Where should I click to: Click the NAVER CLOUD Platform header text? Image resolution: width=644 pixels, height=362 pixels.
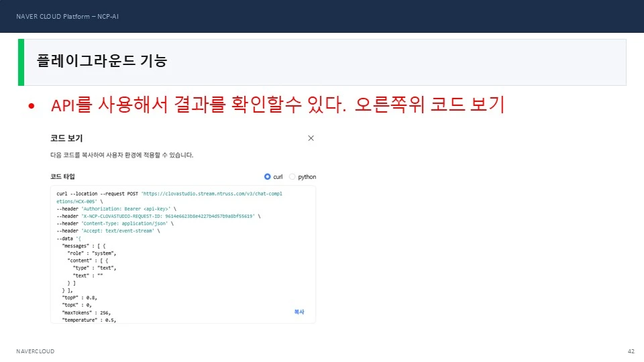pyautogui.click(x=67, y=16)
